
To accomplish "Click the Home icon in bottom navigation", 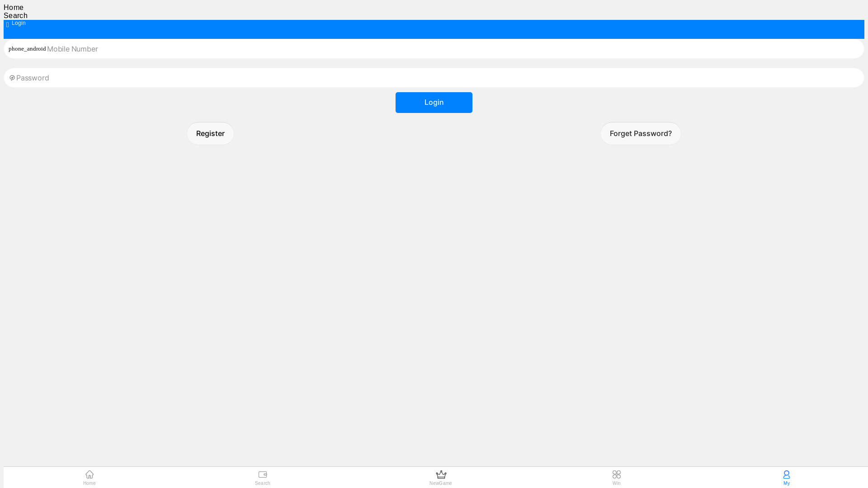I will (x=90, y=474).
